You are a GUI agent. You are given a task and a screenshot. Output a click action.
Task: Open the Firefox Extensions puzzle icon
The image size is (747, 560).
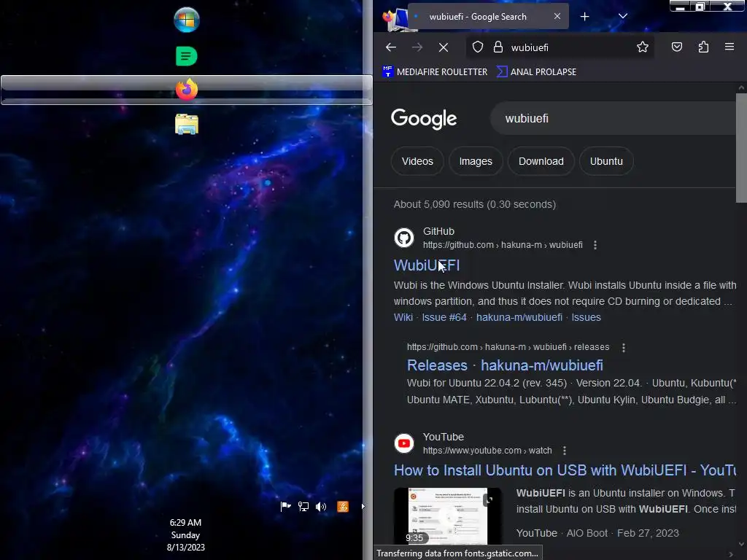click(x=703, y=47)
